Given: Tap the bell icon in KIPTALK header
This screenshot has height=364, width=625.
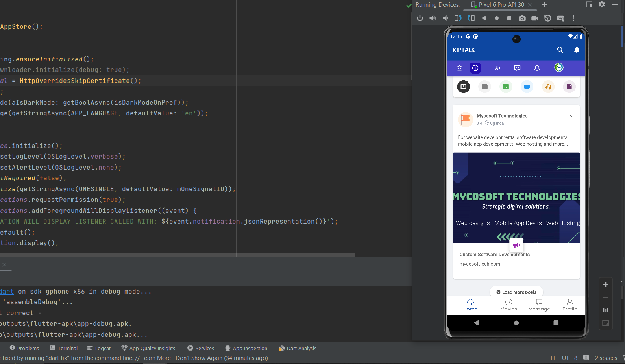Looking at the screenshot, I should pos(577,50).
